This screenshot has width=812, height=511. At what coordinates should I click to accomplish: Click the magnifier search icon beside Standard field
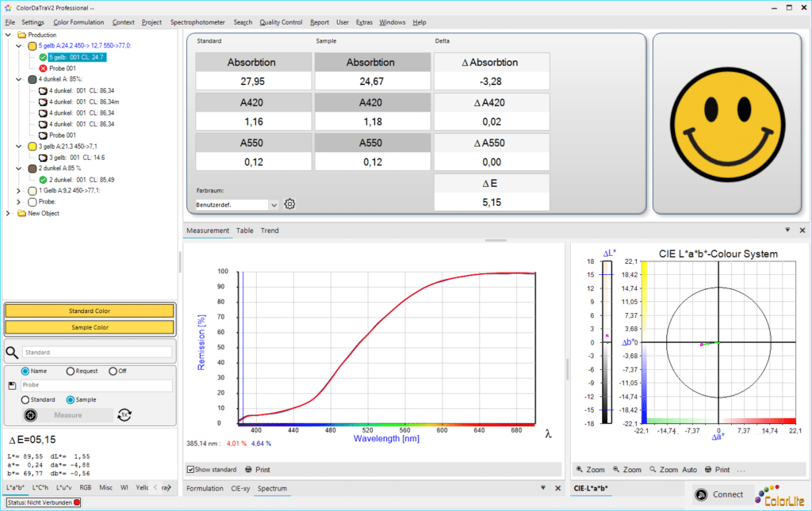(12, 353)
